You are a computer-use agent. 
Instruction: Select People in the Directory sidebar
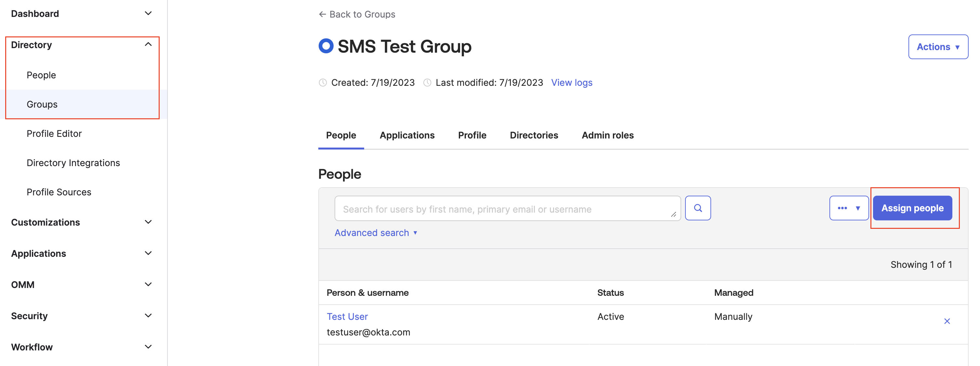[x=41, y=75]
